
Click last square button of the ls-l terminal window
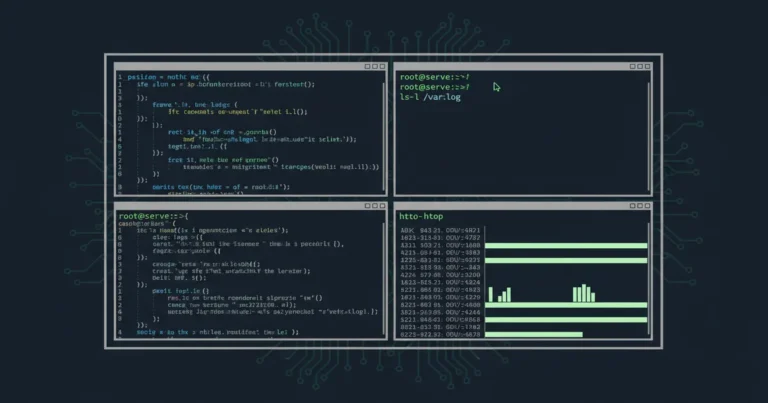pos(648,66)
